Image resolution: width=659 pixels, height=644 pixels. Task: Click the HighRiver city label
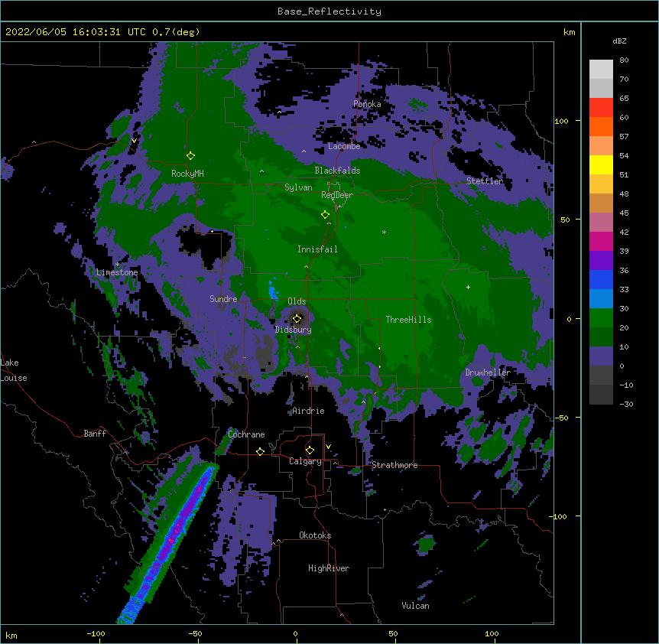pos(329,568)
